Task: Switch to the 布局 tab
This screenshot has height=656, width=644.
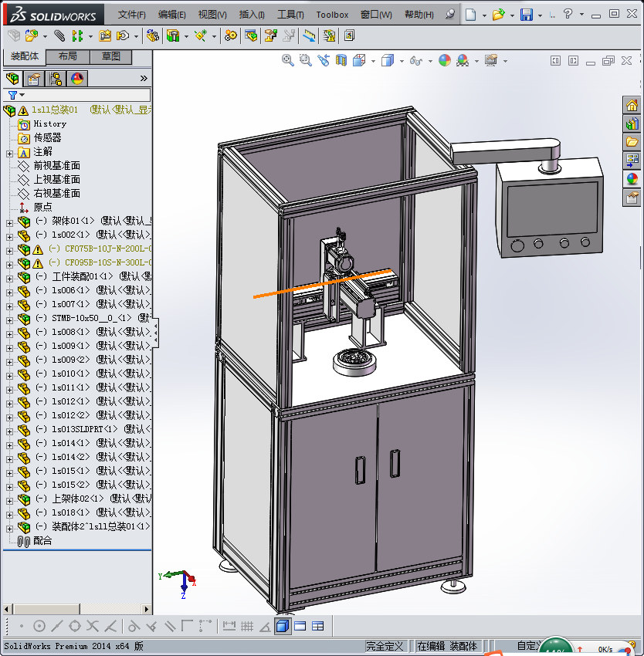Action: click(67, 56)
